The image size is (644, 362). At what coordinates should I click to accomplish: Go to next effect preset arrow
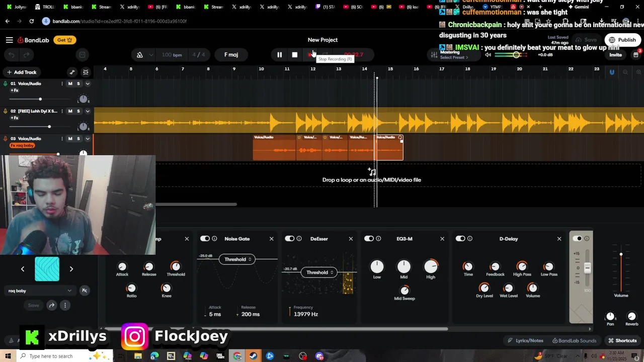[71, 269]
